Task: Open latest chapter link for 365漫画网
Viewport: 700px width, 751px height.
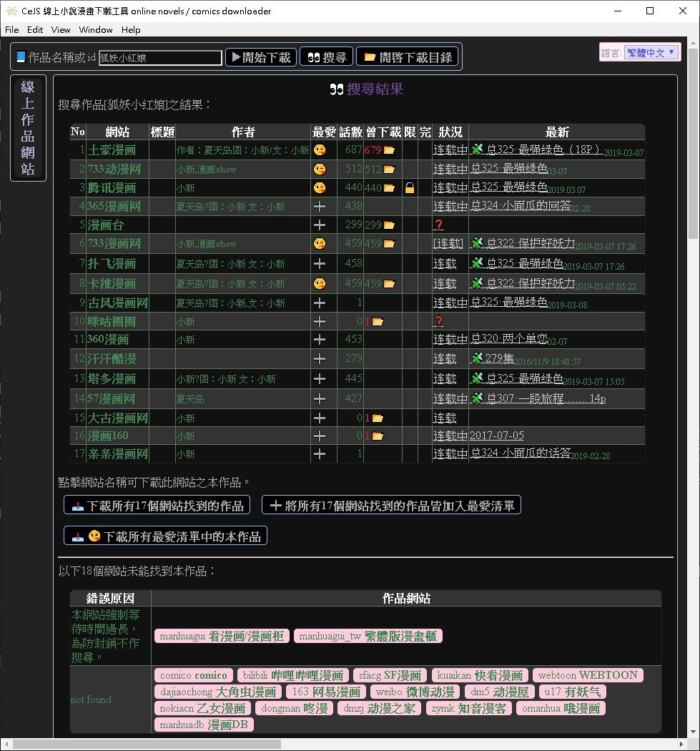Action: coord(521,206)
